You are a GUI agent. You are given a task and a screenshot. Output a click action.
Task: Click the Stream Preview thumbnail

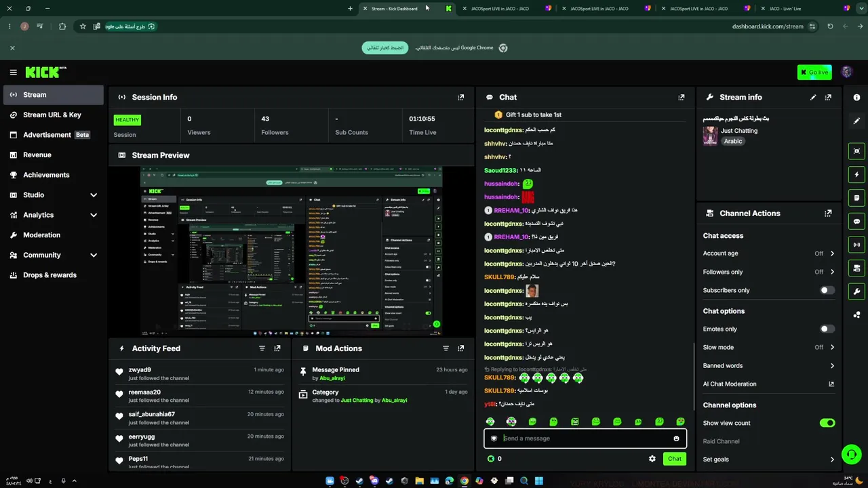[x=292, y=251]
